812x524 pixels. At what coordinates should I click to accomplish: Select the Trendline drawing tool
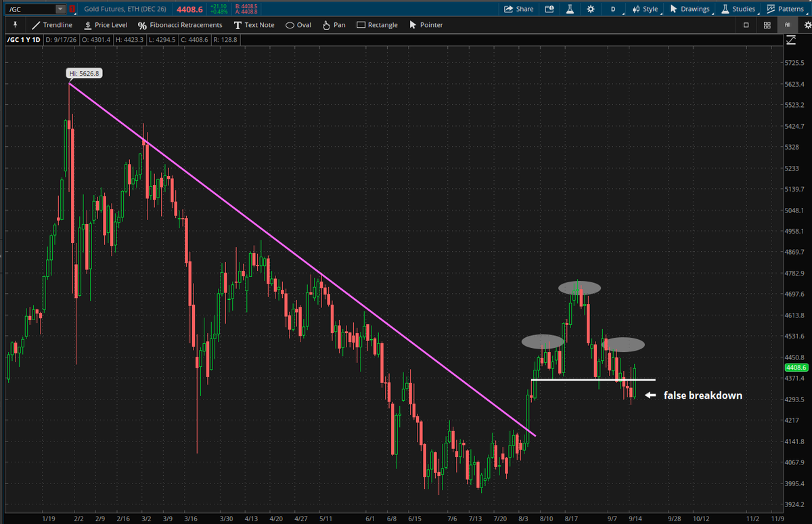click(51, 25)
